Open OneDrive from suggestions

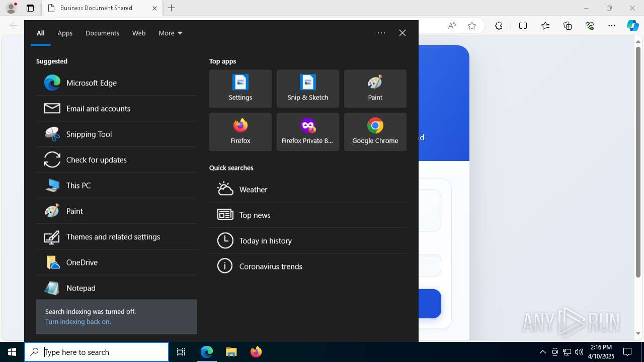[117, 262]
